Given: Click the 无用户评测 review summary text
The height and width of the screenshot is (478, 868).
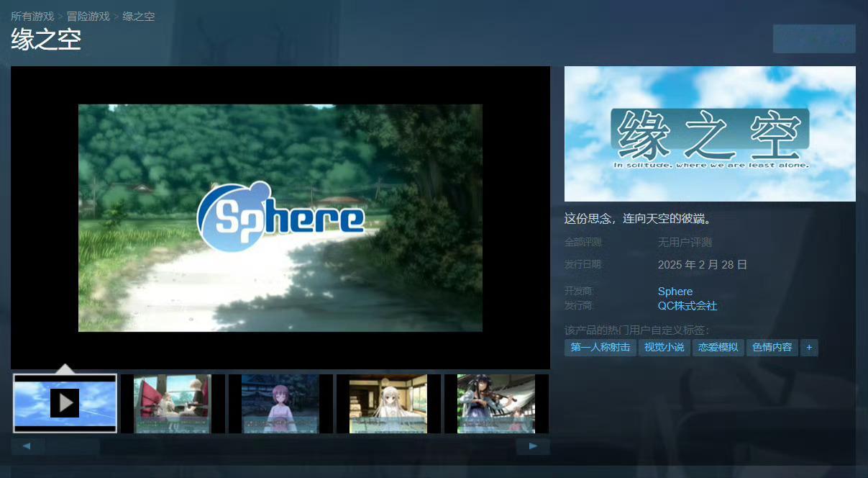Looking at the screenshot, I should (685, 243).
